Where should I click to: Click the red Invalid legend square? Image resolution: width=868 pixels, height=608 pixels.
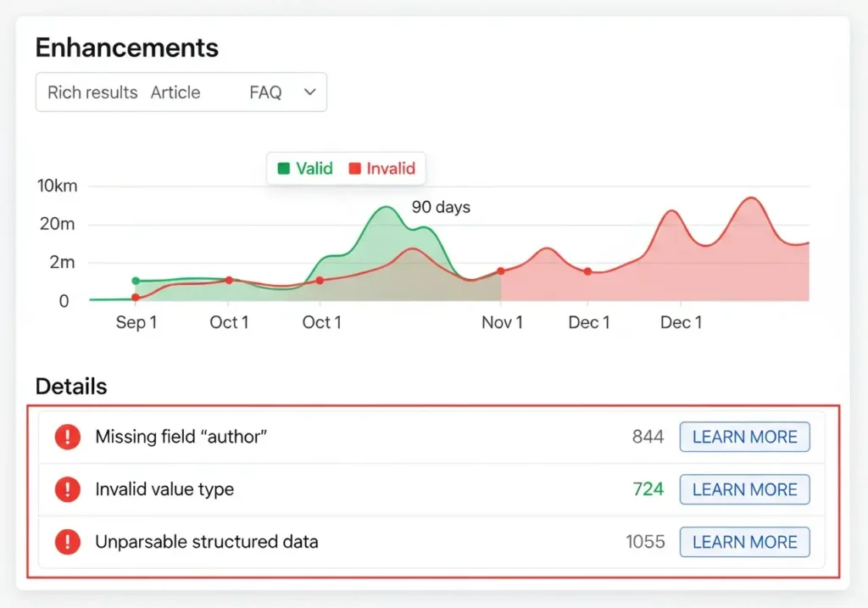[355, 169]
